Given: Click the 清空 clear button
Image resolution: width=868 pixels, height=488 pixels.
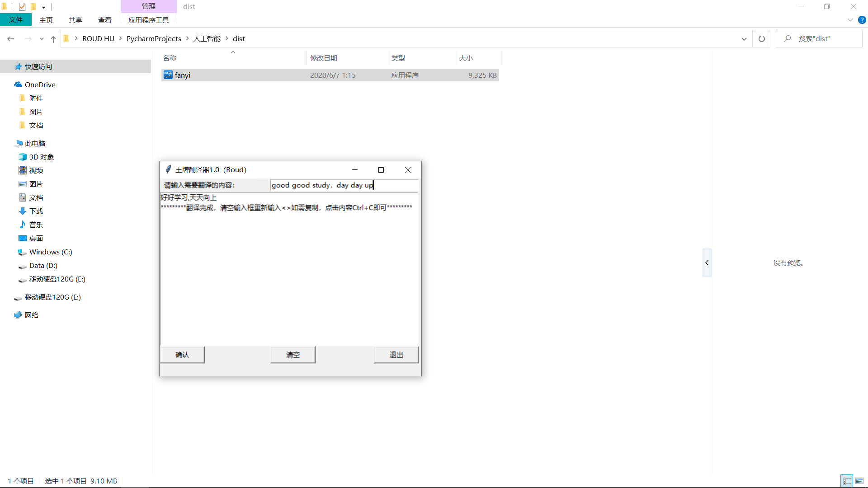Looking at the screenshot, I should 292,355.
